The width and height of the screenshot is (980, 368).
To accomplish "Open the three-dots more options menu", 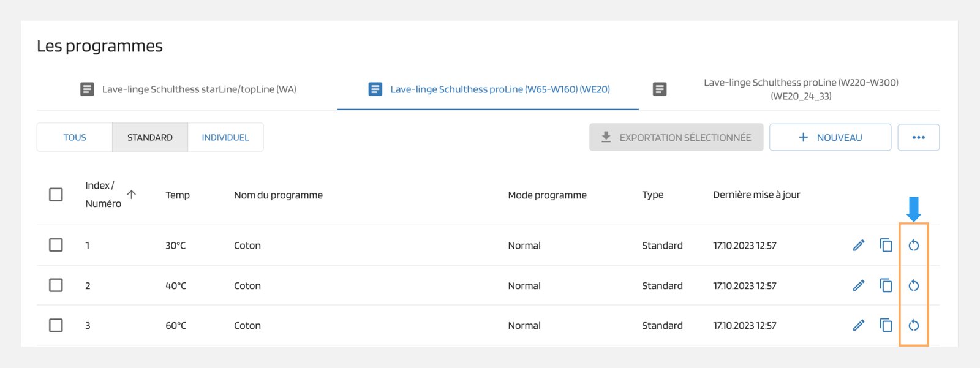I will (x=918, y=137).
